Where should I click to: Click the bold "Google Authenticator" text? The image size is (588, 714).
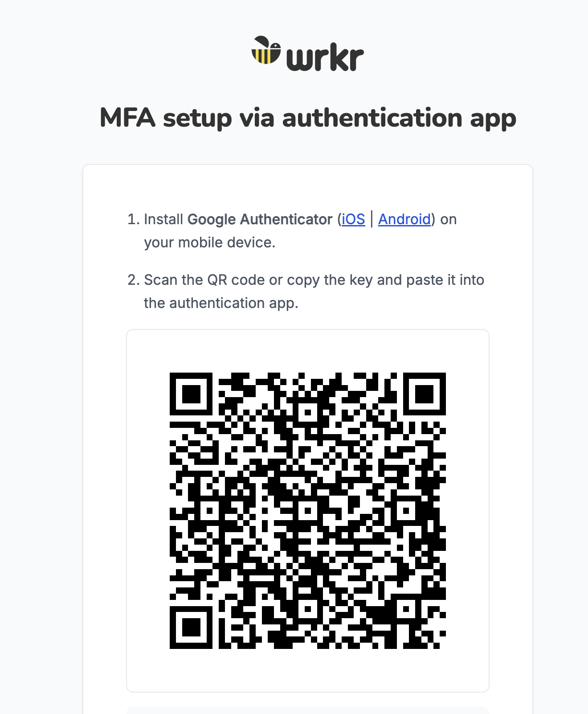tap(260, 219)
